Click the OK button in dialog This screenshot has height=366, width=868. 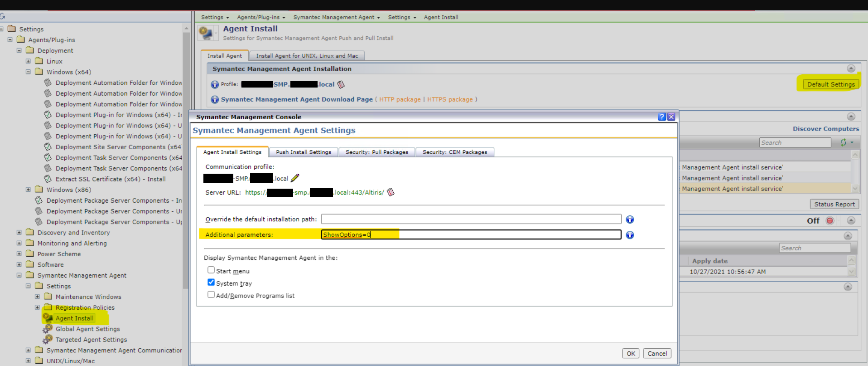631,353
